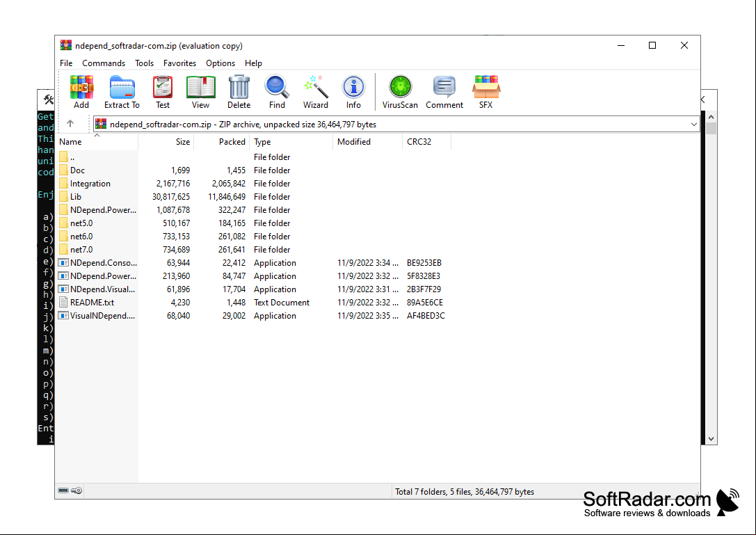Click the VisualNDepend size value 68,040
This screenshot has width=756, height=535.
point(178,316)
